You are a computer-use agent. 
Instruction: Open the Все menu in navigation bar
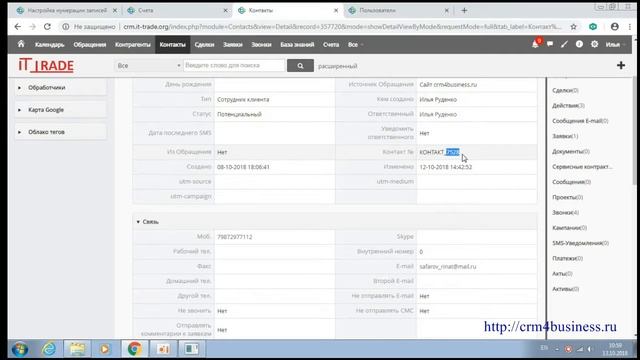(x=355, y=44)
